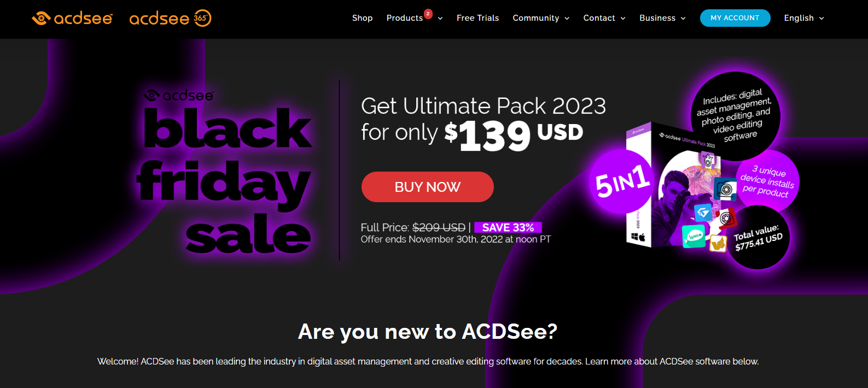This screenshot has width=868, height=388.
Task: Click the SAVE 33% purple label
Action: (x=508, y=227)
